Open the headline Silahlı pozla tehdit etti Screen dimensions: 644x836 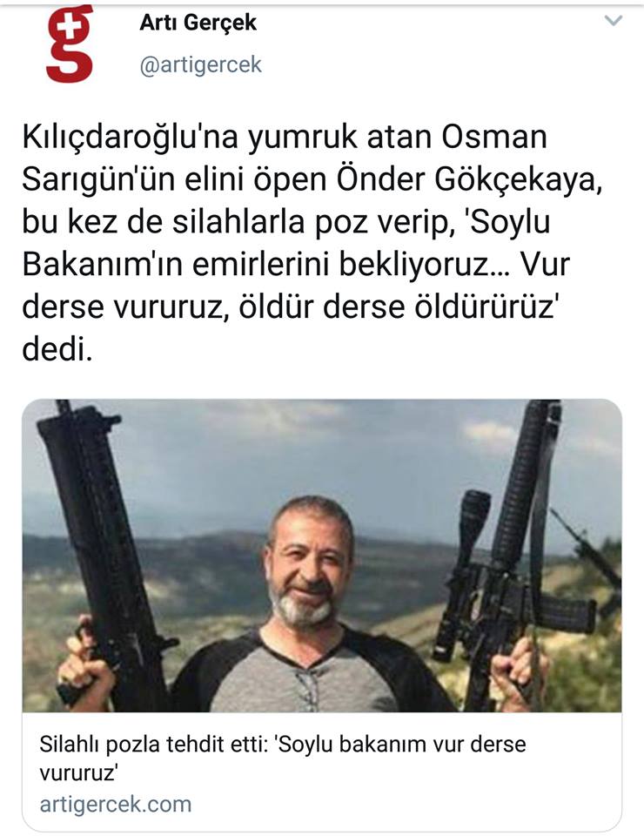[x=151, y=744]
